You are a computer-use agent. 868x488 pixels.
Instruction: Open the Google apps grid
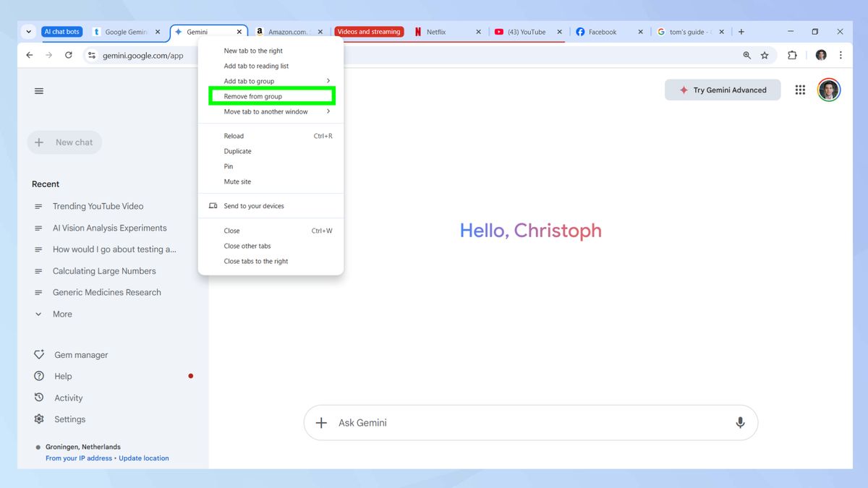[799, 90]
